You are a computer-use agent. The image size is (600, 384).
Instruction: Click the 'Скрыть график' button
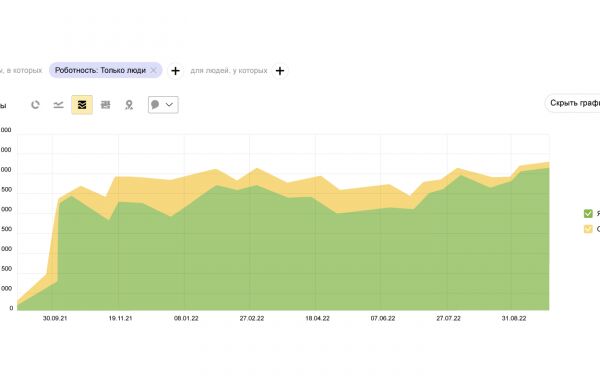click(x=573, y=103)
